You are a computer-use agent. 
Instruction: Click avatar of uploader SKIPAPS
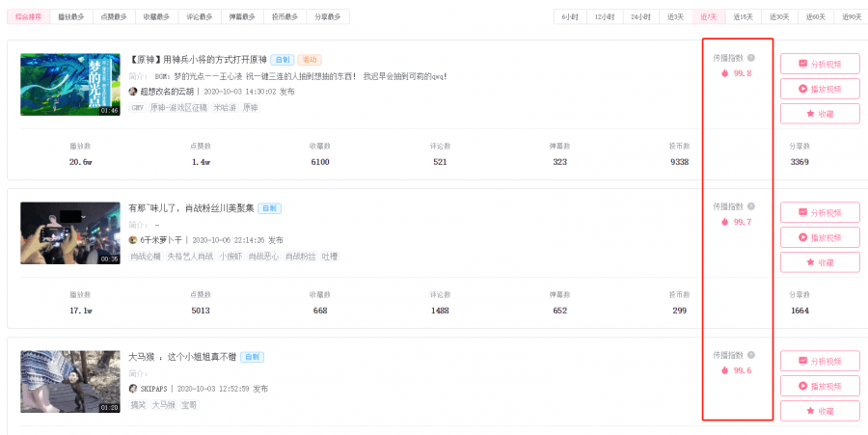click(x=133, y=389)
